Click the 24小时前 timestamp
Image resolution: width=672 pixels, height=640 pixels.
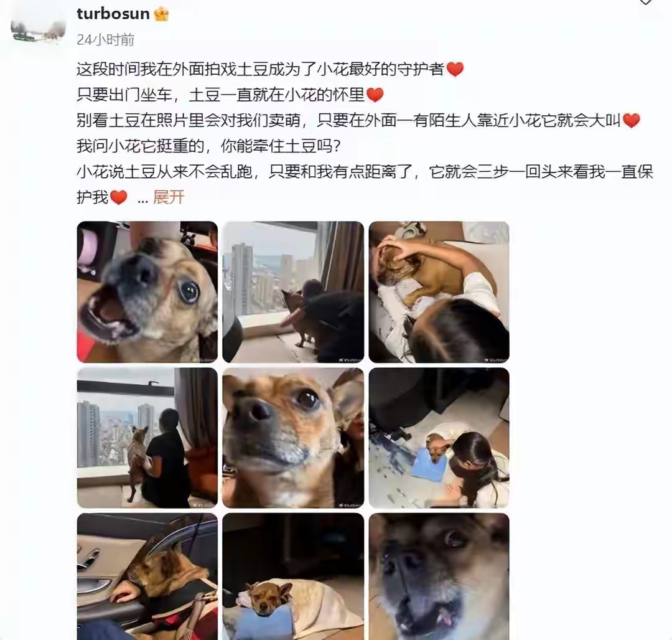tap(105, 40)
